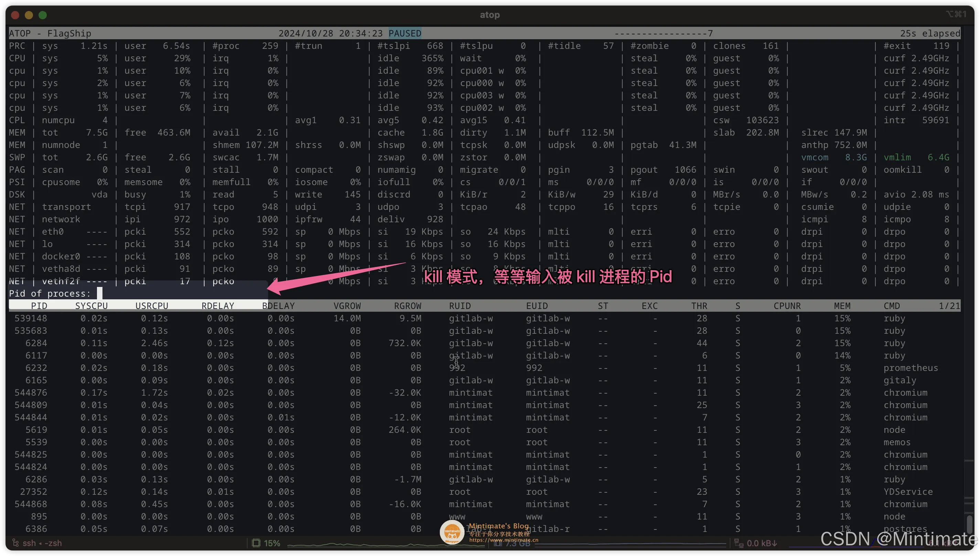This screenshot has height=556, width=980.
Task: Click the Mintimate blog avatar logo
Action: click(452, 532)
